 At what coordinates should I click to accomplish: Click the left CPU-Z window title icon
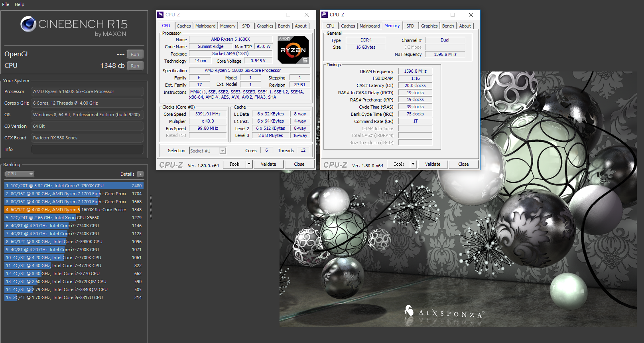(x=161, y=15)
